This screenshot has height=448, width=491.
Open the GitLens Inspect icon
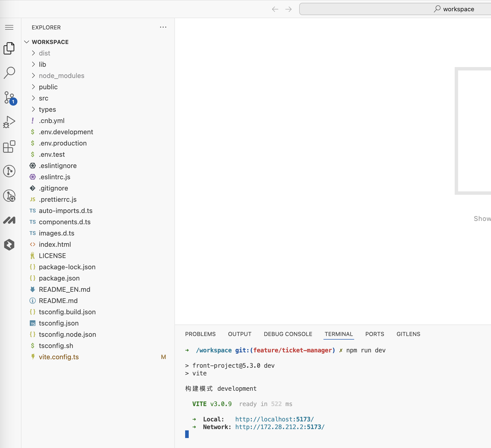tap(9, 196)
